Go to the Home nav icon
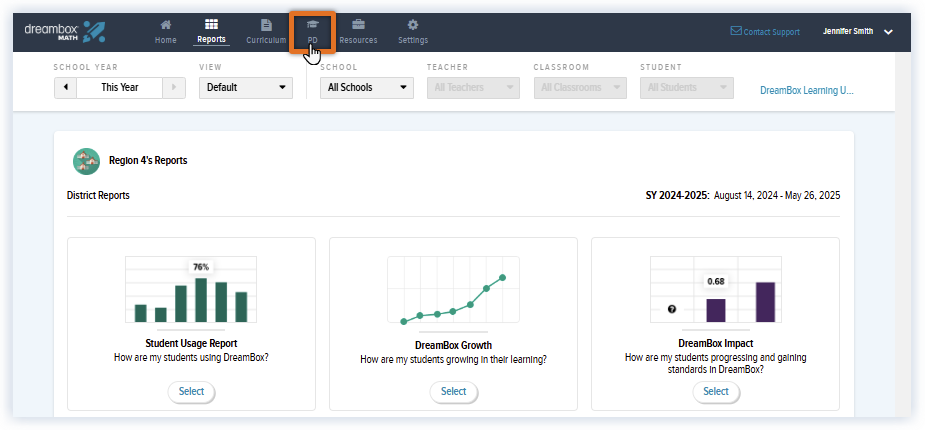Image resolution: width=925 pixels, height=430 pixels. (166, 25)
